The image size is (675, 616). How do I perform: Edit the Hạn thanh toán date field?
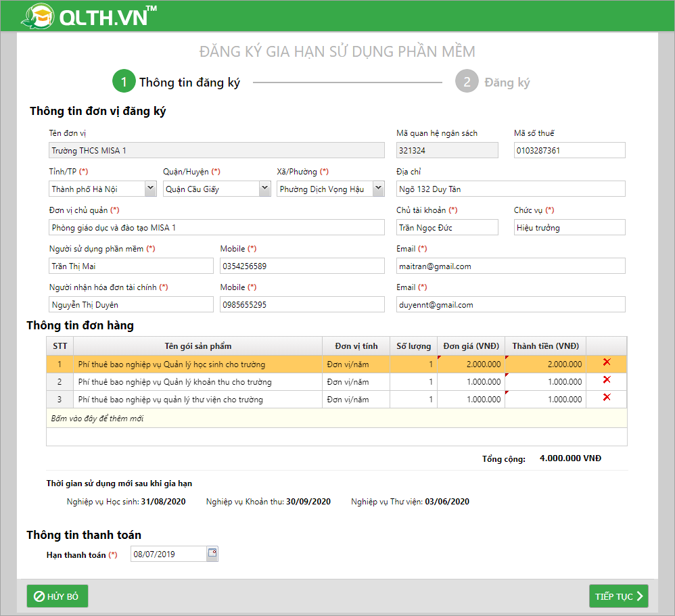click(x=169, y=554)
